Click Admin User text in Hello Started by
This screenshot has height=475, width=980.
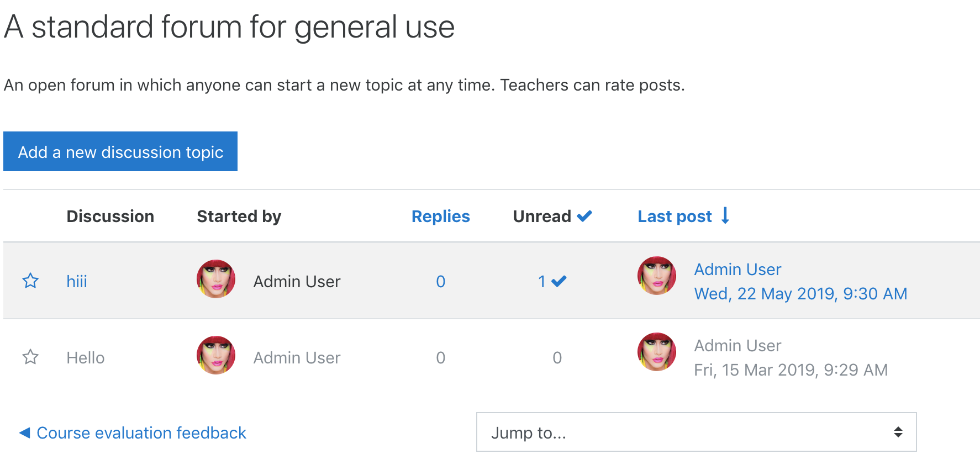tap(297, 358)
